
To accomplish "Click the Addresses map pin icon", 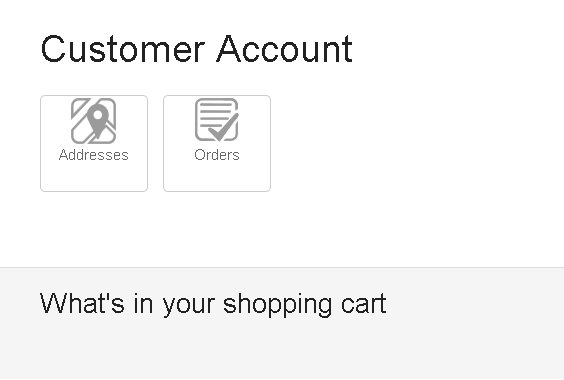I will (x=94, y=121).
